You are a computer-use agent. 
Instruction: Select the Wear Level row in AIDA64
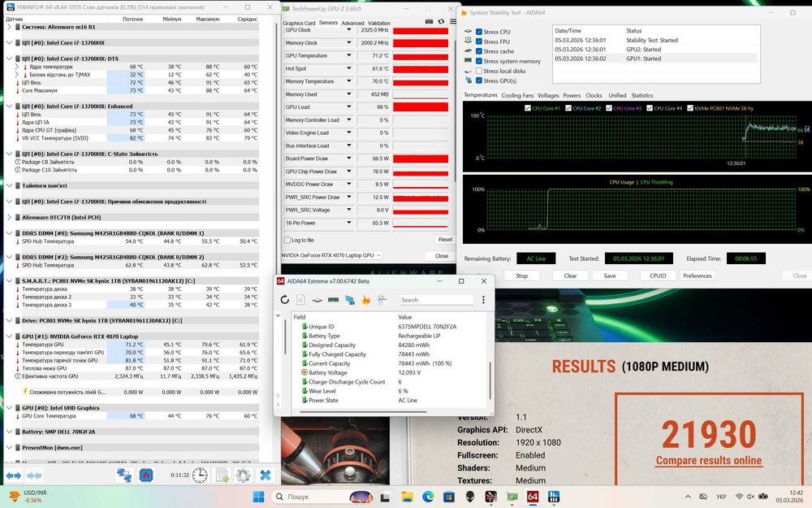click(390, 391)
